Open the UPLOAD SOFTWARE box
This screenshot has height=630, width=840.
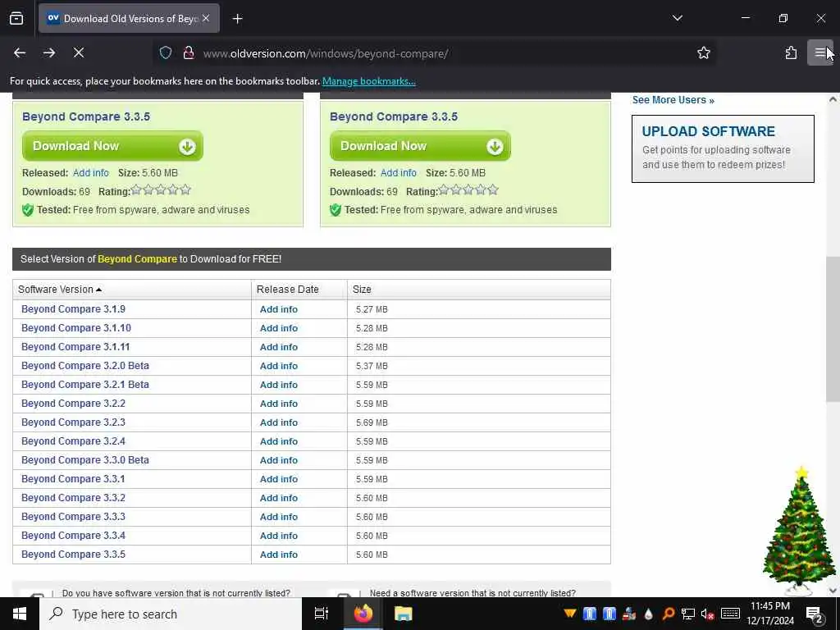[x=723, y=148]
